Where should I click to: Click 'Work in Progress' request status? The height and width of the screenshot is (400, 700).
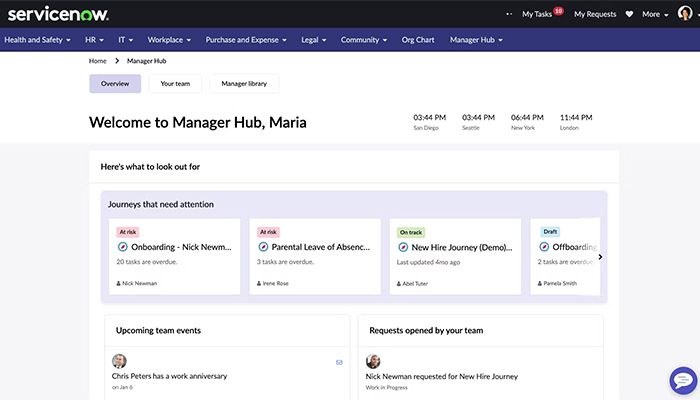(x=386, y=388)
